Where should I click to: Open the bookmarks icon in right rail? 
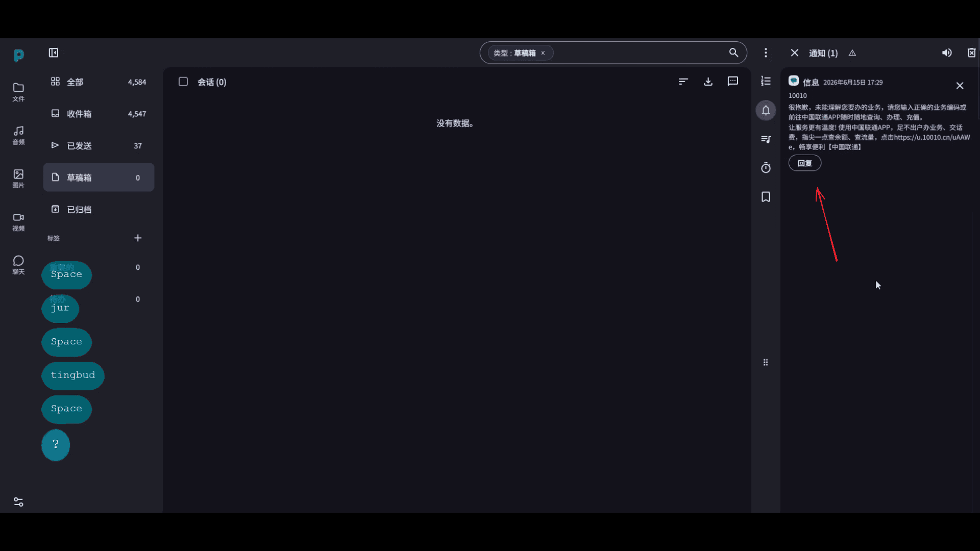coord(766,197)
